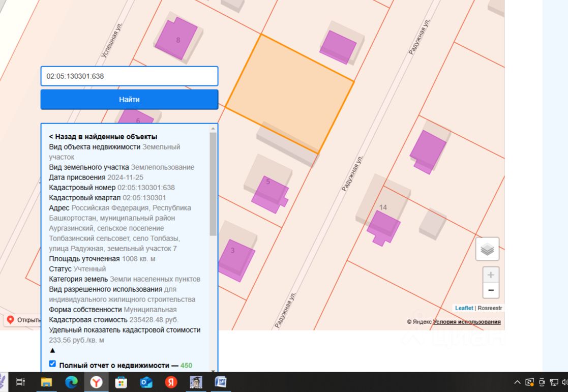Click the info panel scrollbar up arrow
This screenshot has width=568, height=392.
[213, 128]
